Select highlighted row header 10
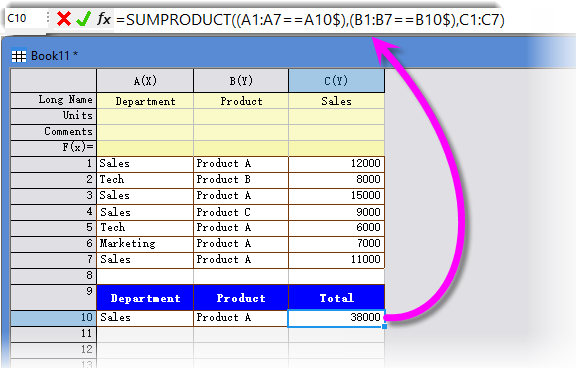The width and height of the screenshot is (576, 368). tap(54, 318)
